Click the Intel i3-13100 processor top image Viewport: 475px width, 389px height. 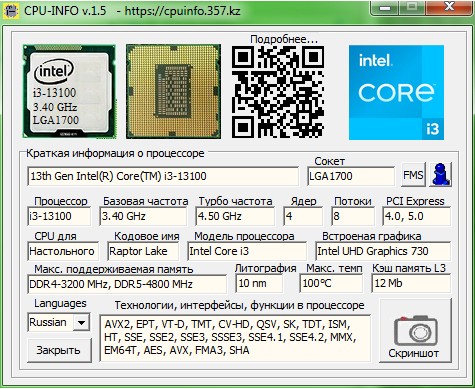click(69, 91)
